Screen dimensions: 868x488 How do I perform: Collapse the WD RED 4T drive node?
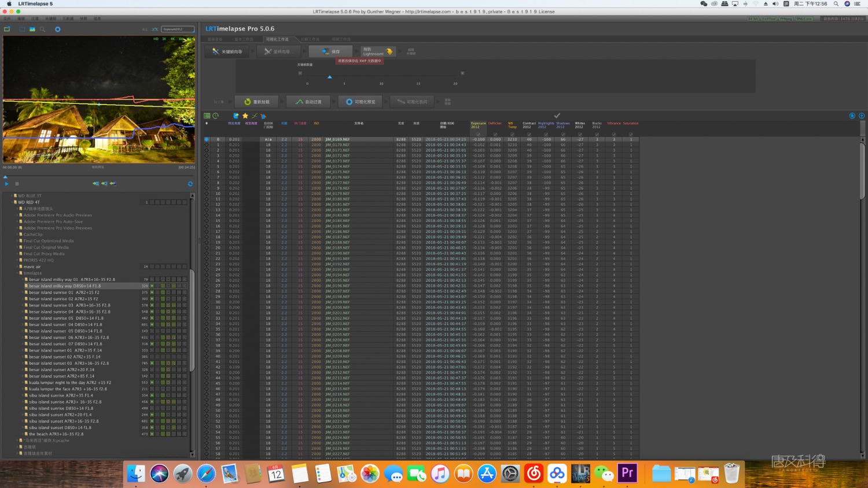point(12,202)
